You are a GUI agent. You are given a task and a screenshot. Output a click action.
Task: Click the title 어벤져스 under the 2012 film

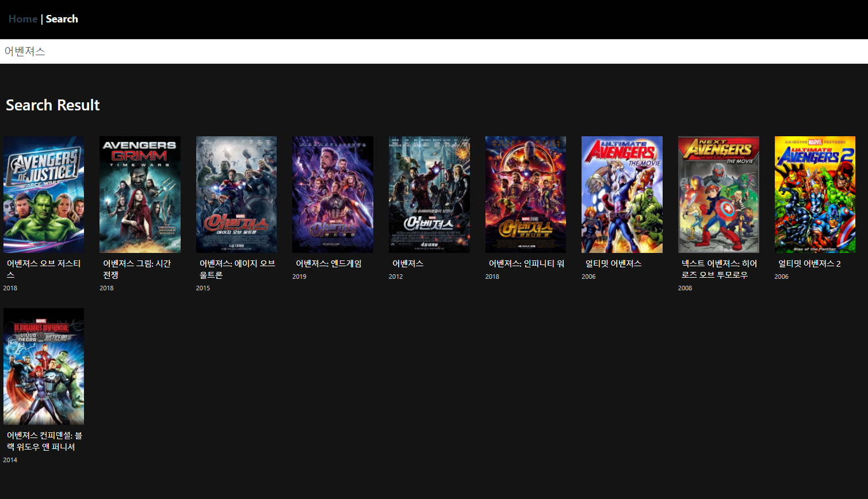[408, 263]
